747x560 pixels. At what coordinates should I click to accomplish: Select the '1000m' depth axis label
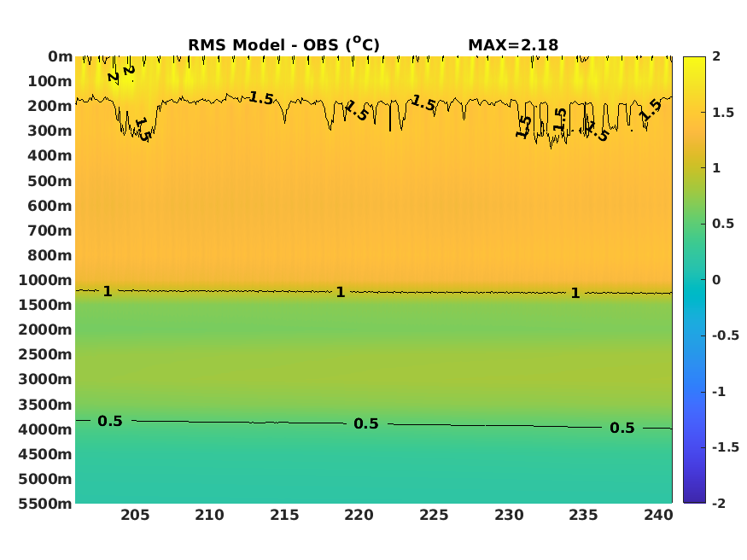tap(45, 280)
